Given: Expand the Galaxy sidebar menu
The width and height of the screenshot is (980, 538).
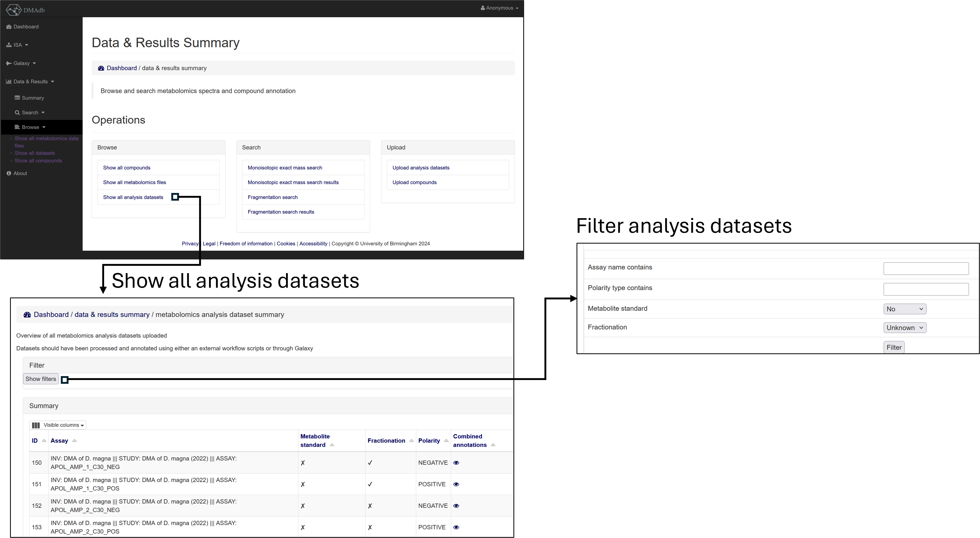Looking at the screenshot, I should point(21,63).
